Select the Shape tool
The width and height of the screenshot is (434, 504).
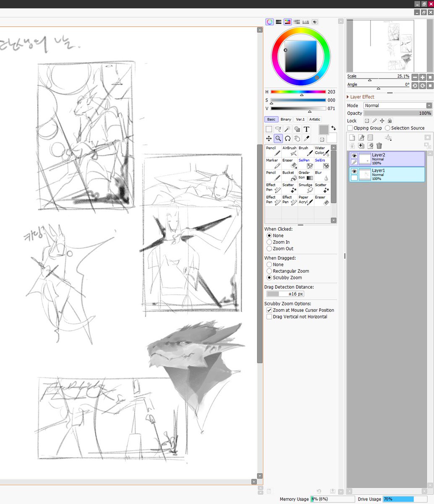297,129
